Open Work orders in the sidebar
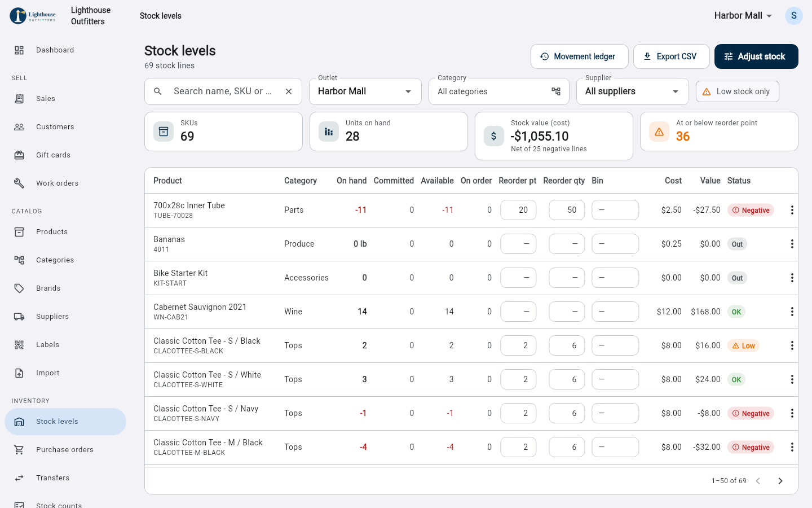This screenshot has width=812, height=508. [x=65, y=183]
